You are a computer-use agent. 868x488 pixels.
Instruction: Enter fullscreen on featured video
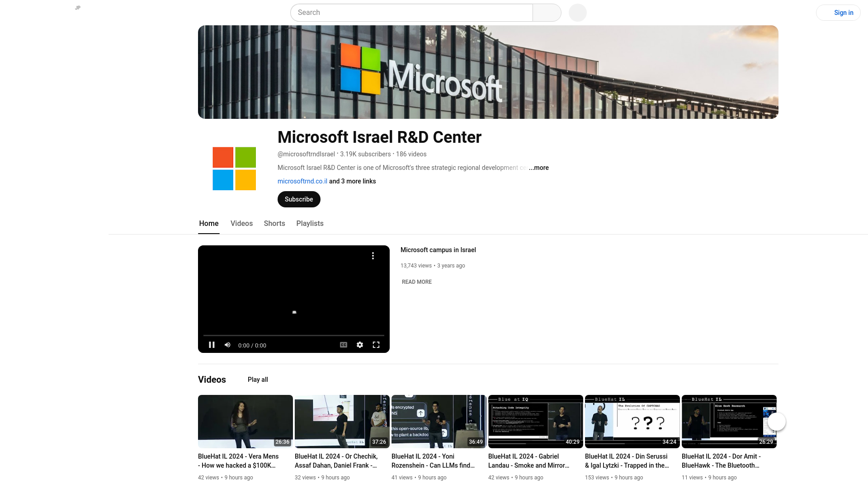376,345
